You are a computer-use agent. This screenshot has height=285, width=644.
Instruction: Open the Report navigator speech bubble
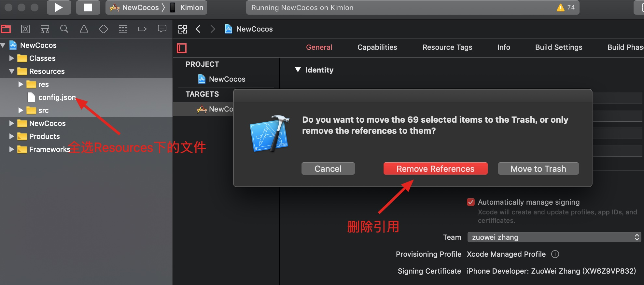162,29
